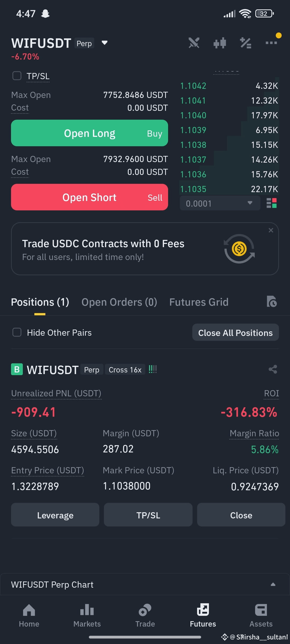Check the Hide Other Pairs box
Screen dimensions: 290x644
point(17,332)
